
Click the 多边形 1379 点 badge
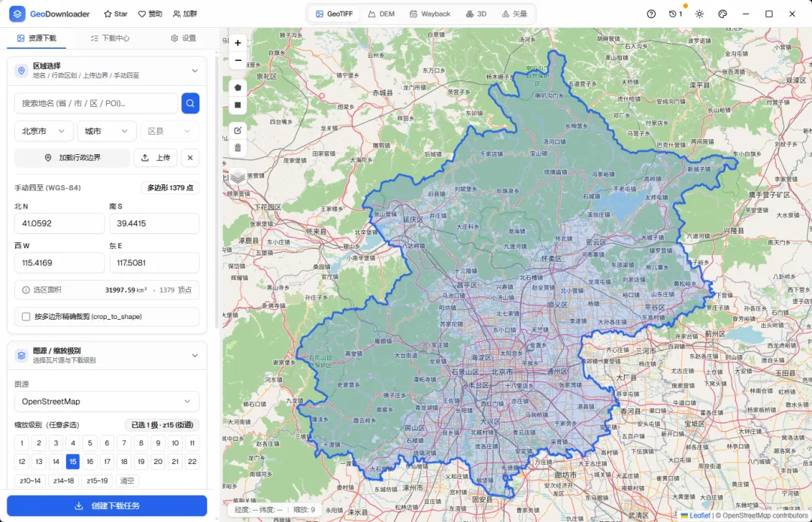pos(170,187)
